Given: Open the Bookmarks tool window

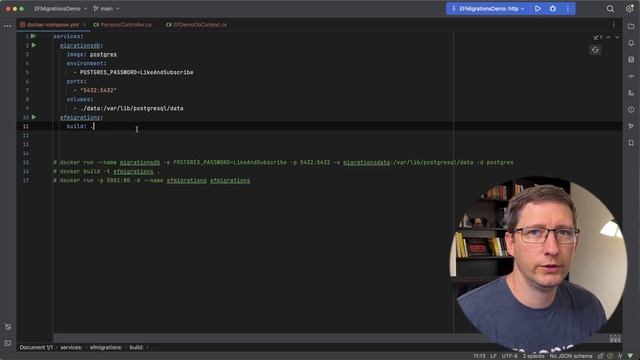Looking at the screenshot, I should point(631,143).
